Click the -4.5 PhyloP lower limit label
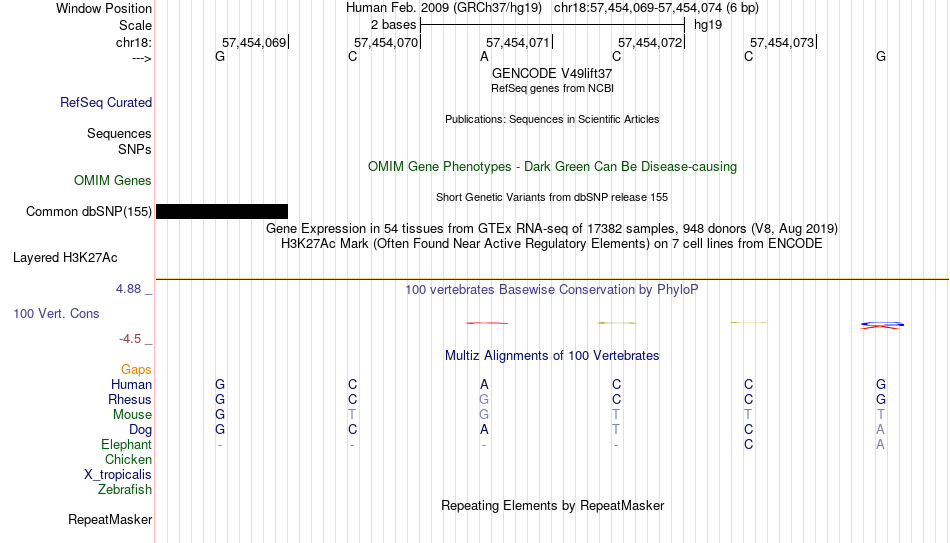The width and height of the screenshot is (950, 543). pos(130,339)
